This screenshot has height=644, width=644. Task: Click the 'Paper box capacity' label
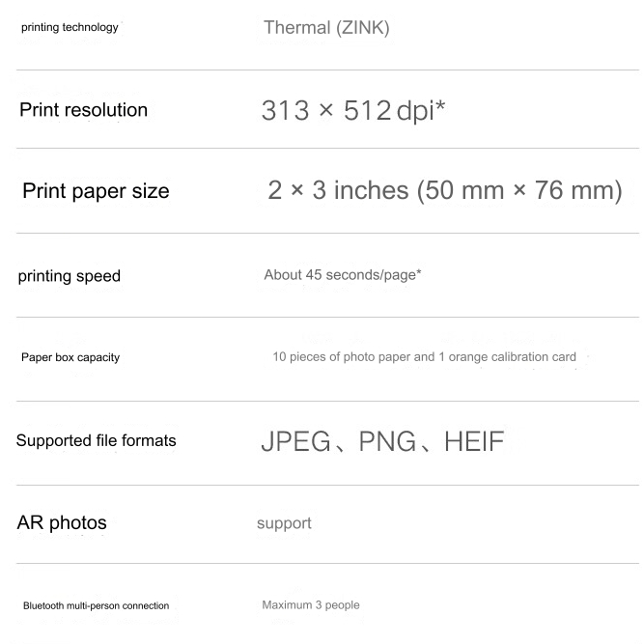coord(70,357)
